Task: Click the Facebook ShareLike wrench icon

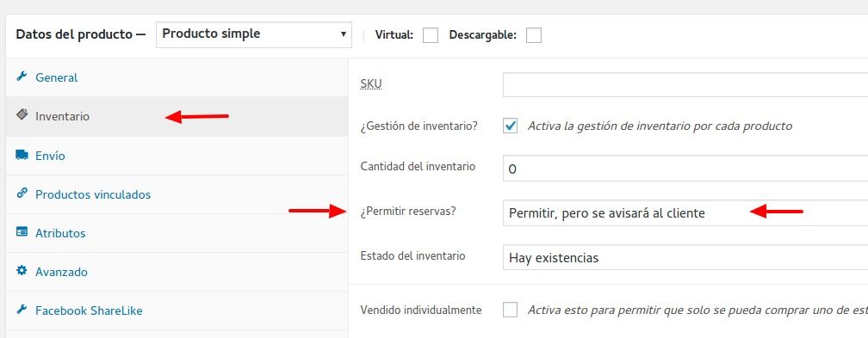Action: (x=22, y=310)
